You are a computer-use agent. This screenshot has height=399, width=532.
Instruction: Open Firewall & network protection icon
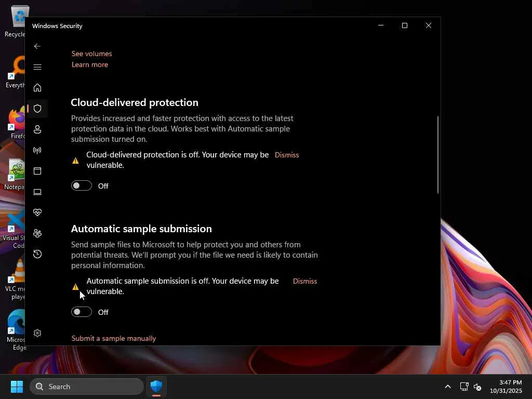pyautogui.click(x=37, y=150)
